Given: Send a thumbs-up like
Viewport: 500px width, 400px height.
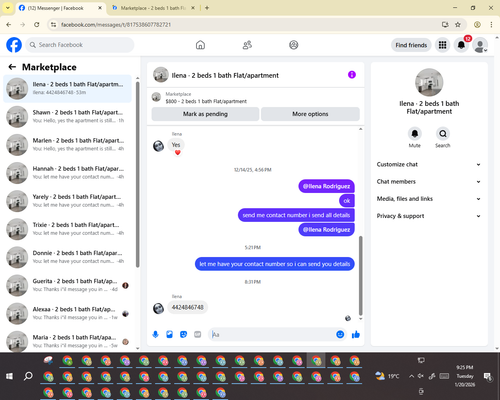Looking at the screenshot, I should [356, 334].
